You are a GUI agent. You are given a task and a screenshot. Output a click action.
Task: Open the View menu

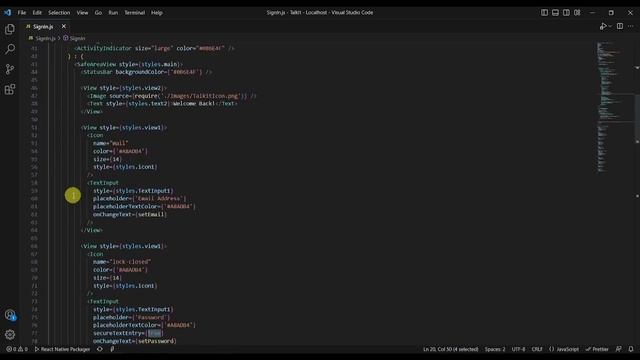82,13
